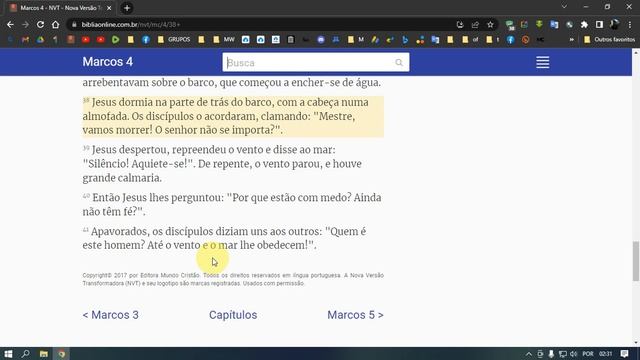Open File Explorer from the taskbar

[44, 353]
